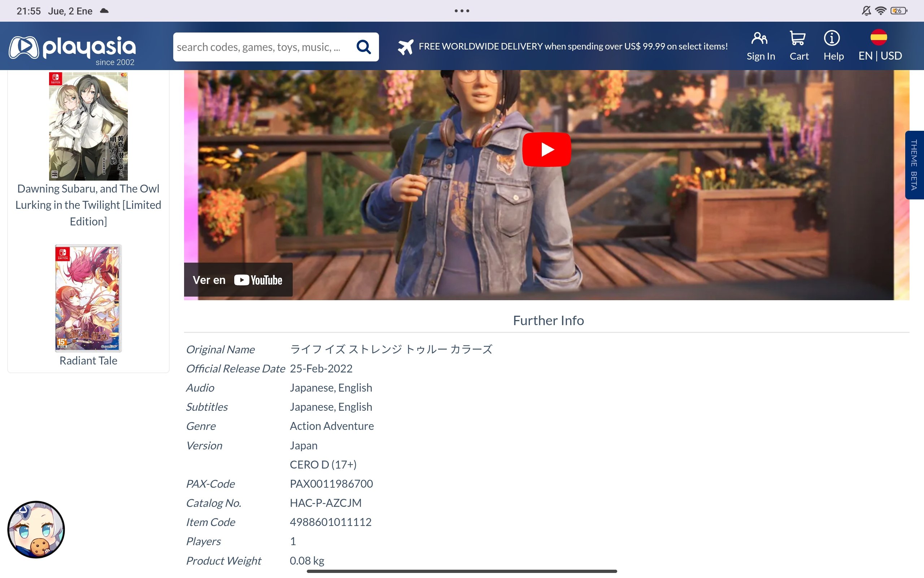Open the EN | USD language currency selector
Viewport: 924px width, 578px height.
[x=880, y=46]
